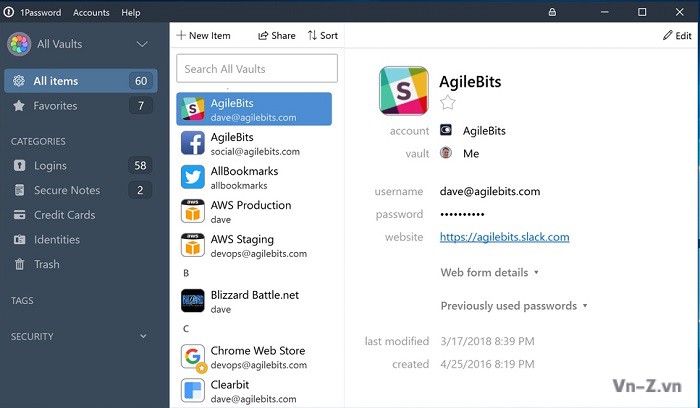This screenshot has width=700, height=408.
Task: Expand Web form details
Action: 489,272
